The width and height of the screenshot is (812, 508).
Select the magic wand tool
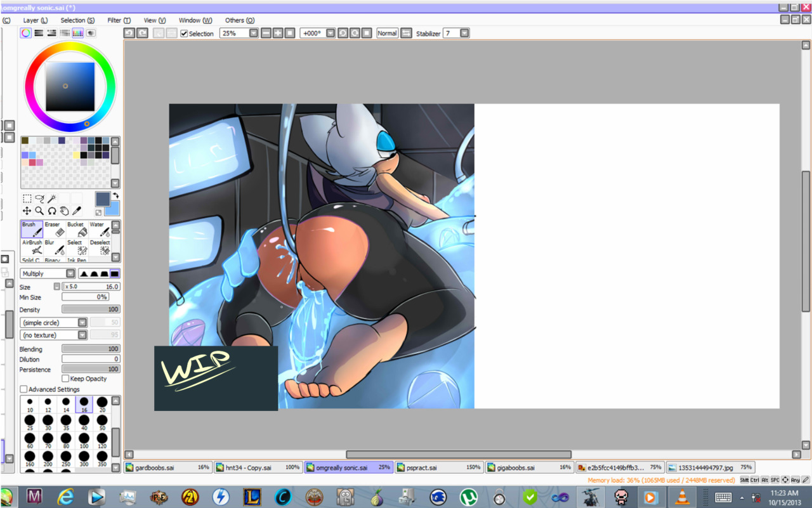[52, 199]
